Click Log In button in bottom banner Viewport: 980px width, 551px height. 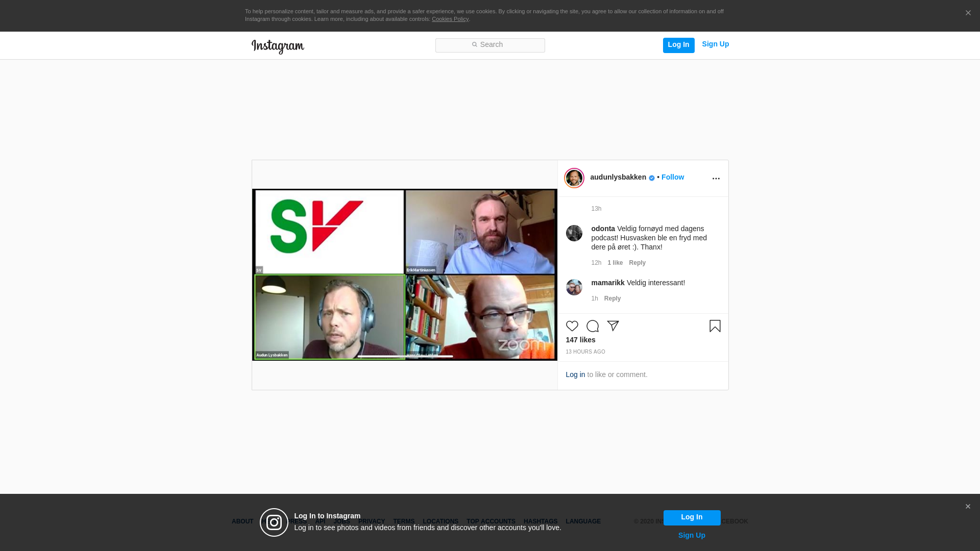[x=692, y=518]
